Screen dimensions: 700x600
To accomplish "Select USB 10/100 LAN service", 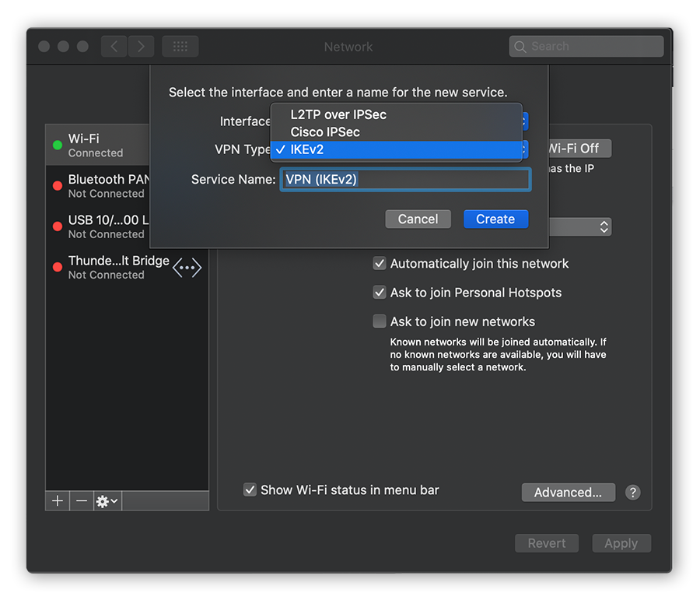I will (x=97, y=226).
